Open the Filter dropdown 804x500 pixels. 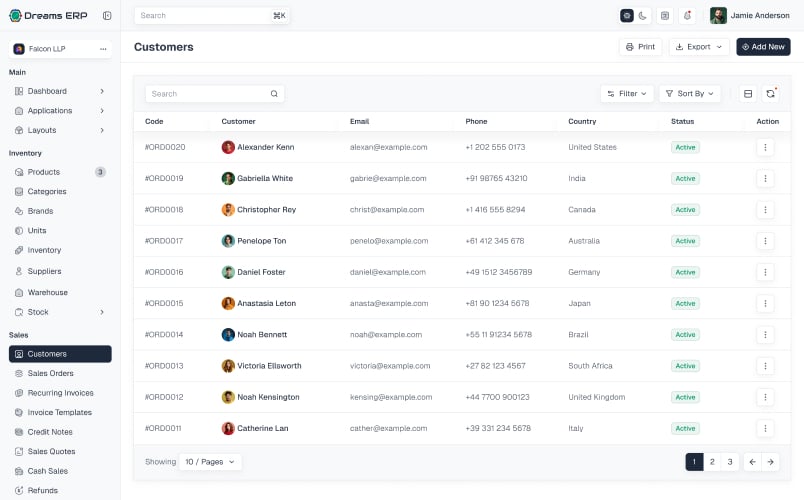627,93
